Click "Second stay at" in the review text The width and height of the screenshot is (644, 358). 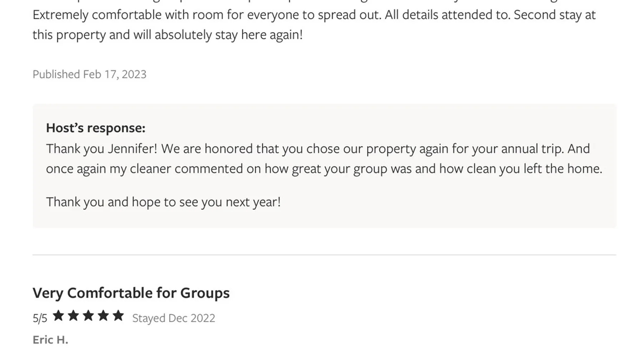click(x=555, y=15)
